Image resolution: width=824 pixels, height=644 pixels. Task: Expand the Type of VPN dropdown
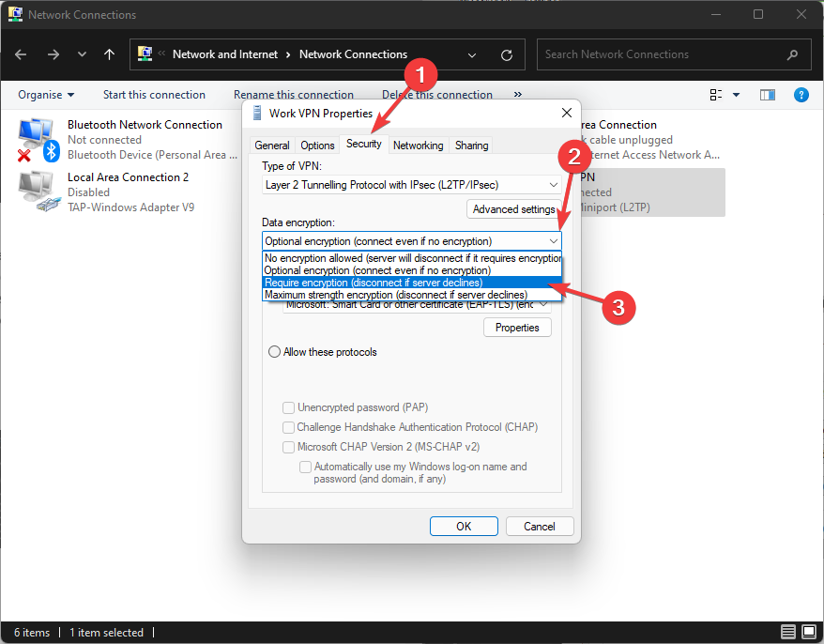tap(411, 185)
